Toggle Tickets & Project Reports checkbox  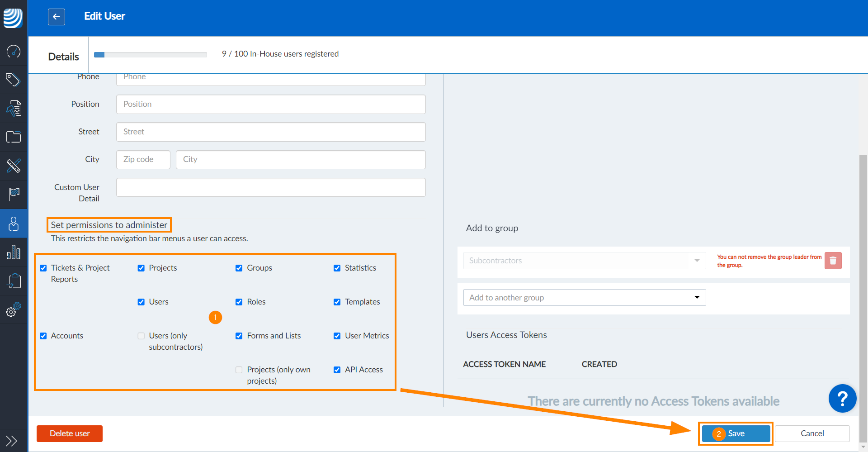(x=43, y=268)
